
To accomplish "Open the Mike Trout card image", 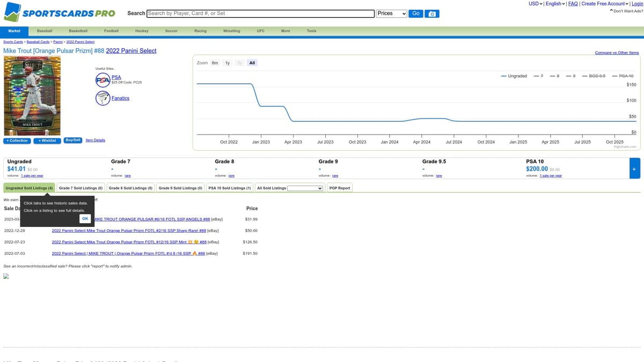I will pos(32,96).
